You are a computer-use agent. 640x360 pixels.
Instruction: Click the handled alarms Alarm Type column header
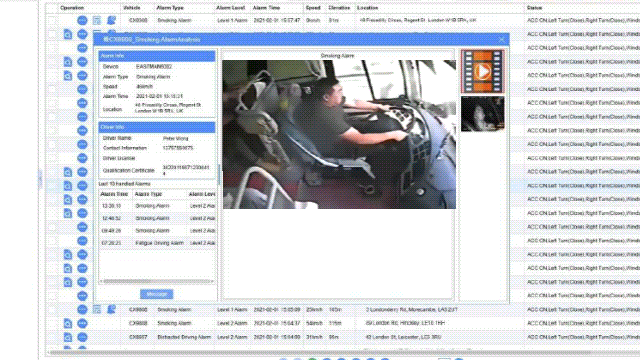[x=149, y=194]
